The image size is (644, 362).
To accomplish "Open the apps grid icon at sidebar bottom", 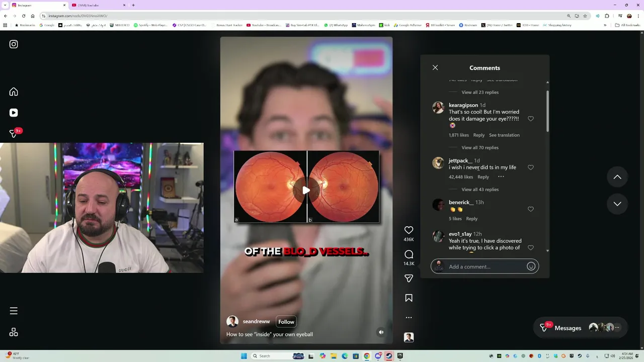I will 14,332.
